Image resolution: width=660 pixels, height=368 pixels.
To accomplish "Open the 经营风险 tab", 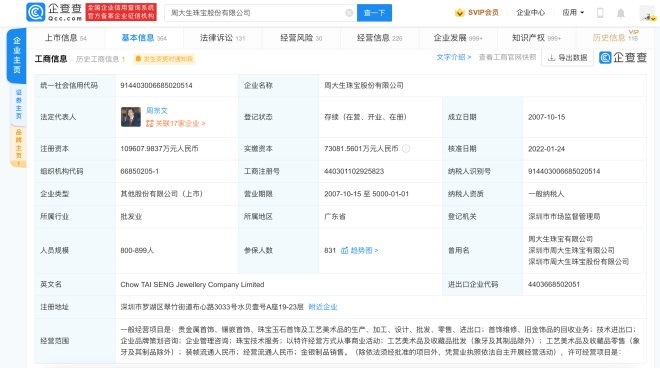I will [x=301, y=38].
